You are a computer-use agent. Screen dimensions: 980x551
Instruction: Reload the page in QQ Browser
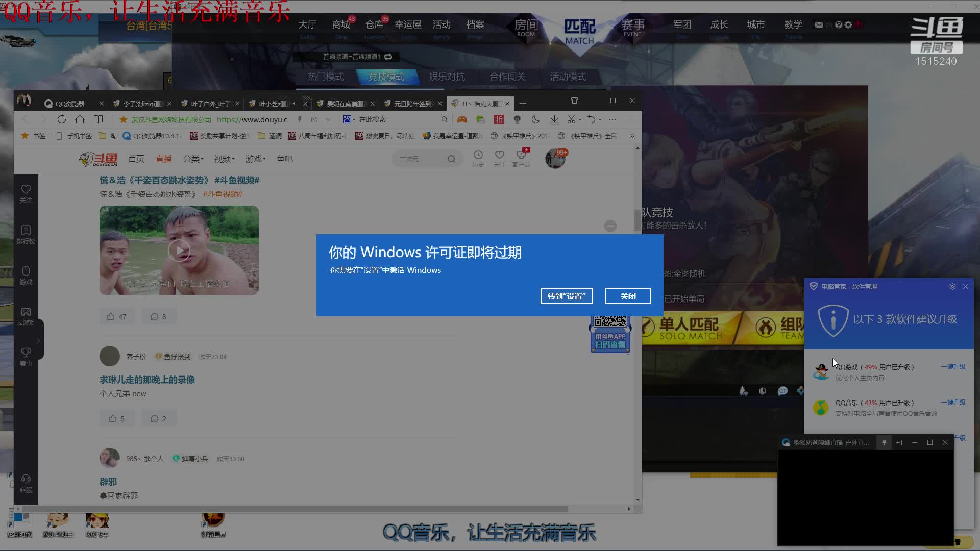tap(61, 119)
